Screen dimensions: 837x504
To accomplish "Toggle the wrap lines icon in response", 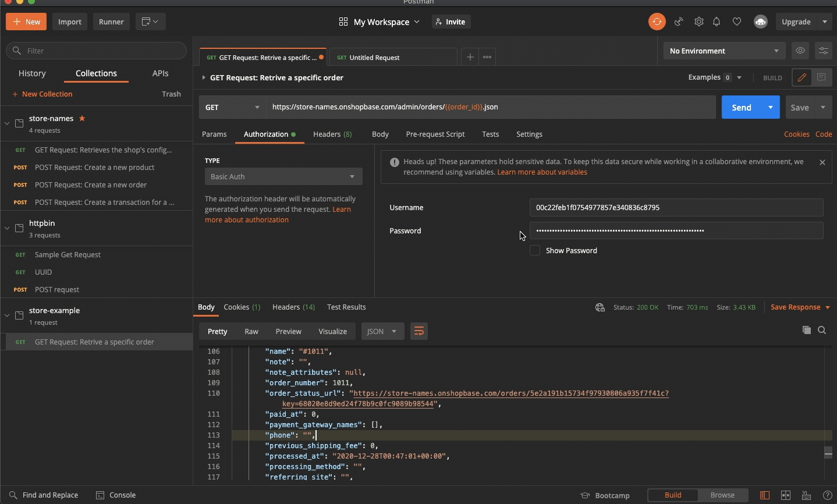I will (418, 331).
